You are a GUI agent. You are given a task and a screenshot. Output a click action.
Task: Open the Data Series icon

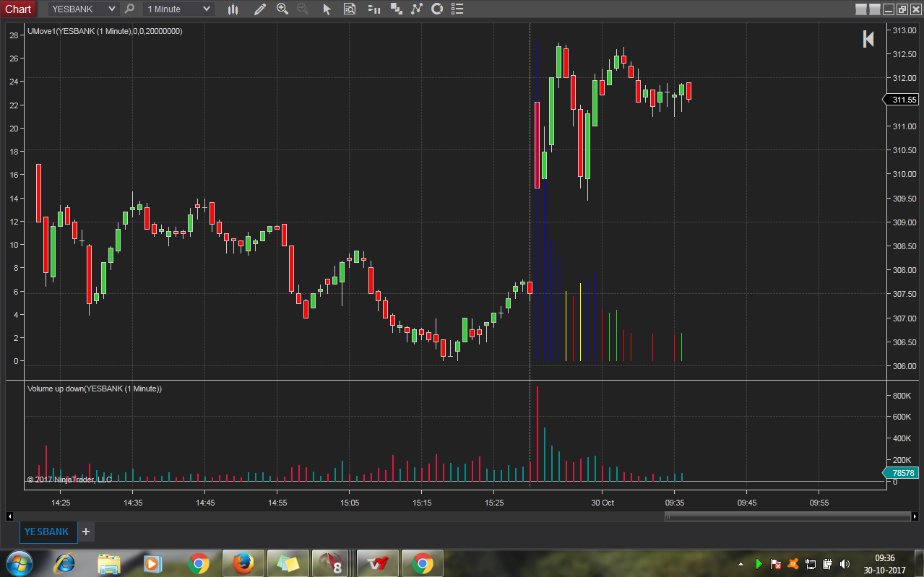[396, 9]
